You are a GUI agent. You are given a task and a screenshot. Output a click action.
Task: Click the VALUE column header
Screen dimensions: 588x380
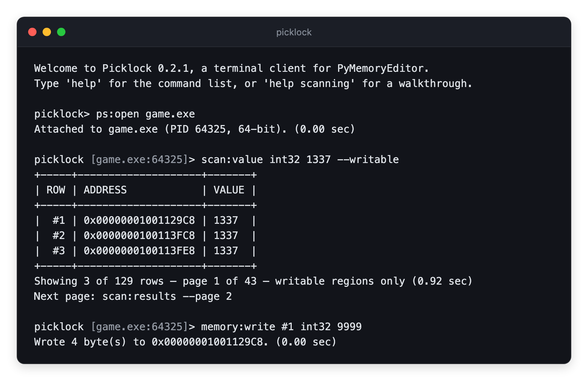click(x=229, y=190)
